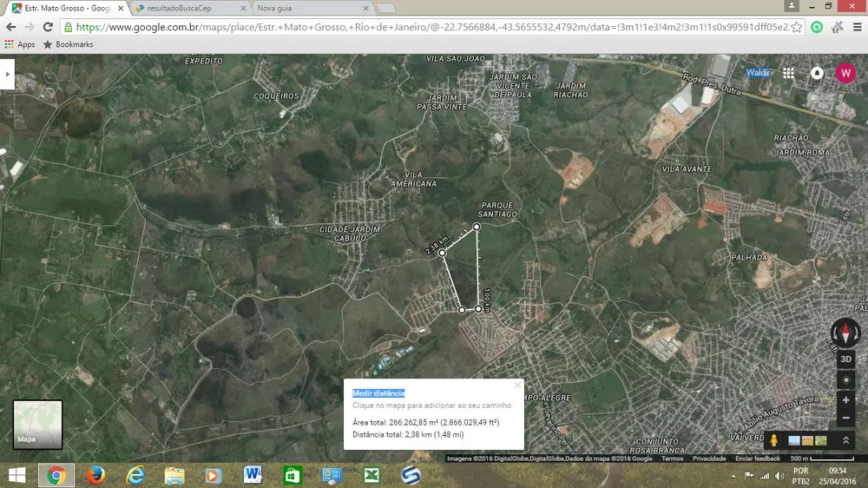Screen dimensions: 868x488
Task: Open the third photo thumbnail in imagery bar
Action: point(821,441)
